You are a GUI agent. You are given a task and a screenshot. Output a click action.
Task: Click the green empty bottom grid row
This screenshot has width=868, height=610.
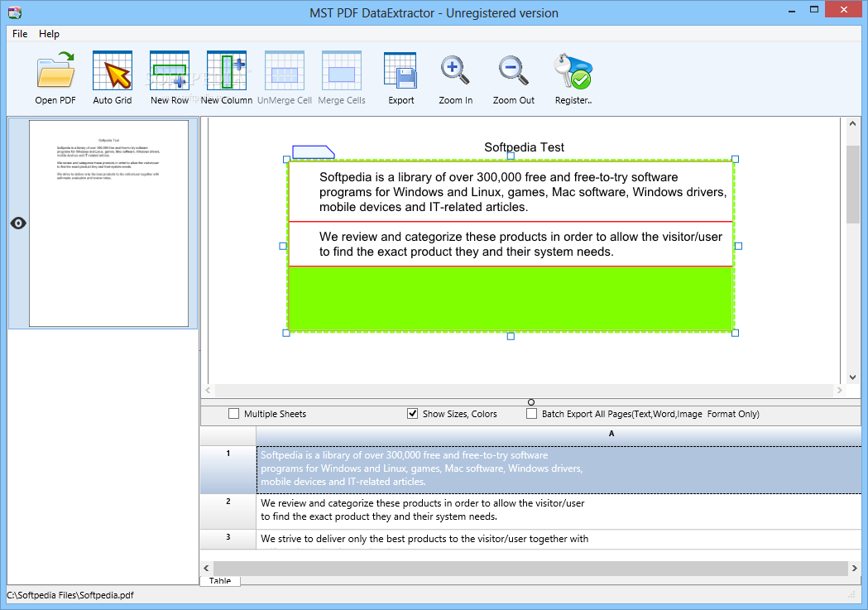pyautogui.click(x=511, y=299)
